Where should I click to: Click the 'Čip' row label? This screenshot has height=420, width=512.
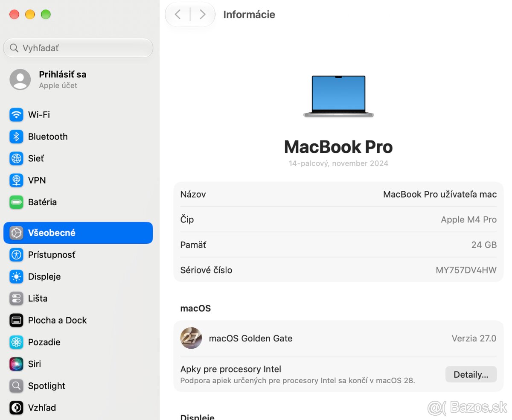click(x=187, y=219)
